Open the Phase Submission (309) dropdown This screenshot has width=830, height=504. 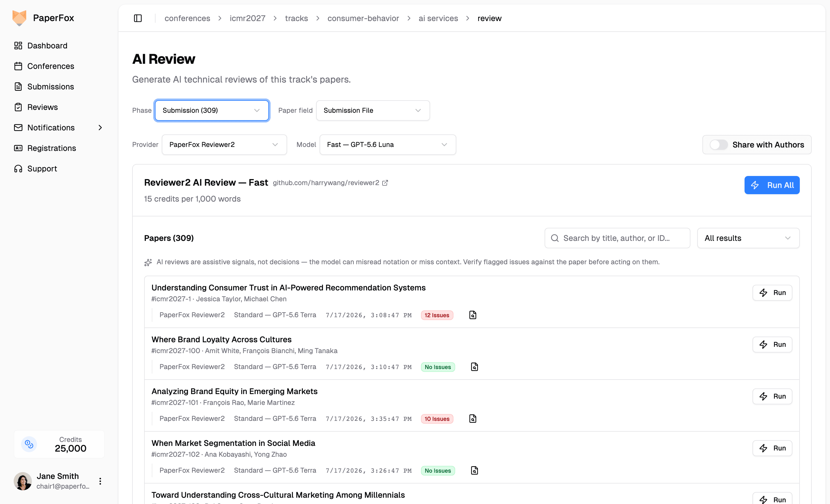[212, 110]
